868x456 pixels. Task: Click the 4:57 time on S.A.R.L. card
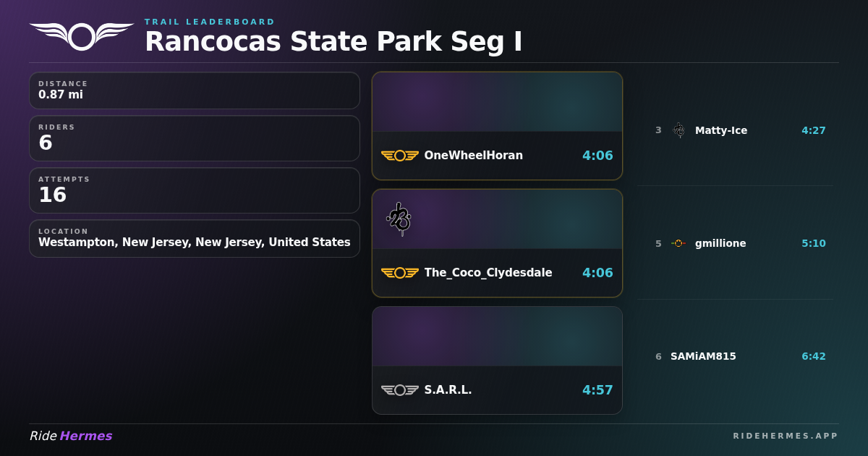(597, 390)
